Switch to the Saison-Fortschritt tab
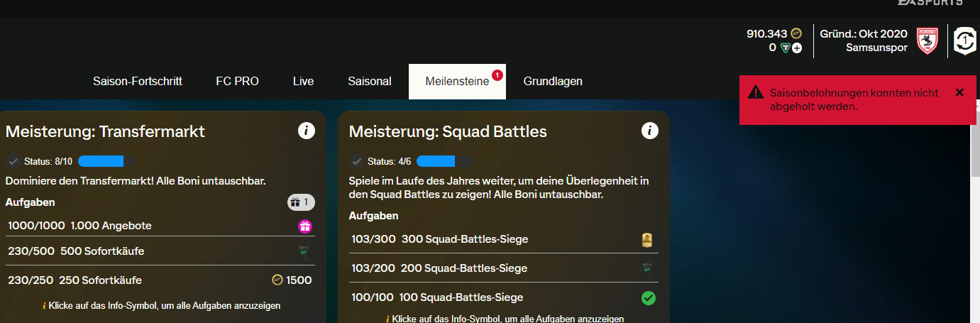Viewport: 980px width, 323px height. [x=138, y=82]
